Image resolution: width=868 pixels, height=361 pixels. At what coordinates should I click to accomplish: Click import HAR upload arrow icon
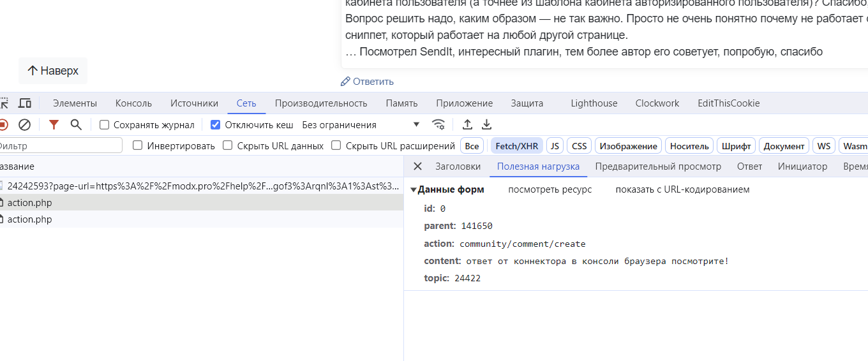[x=467, y=125]
